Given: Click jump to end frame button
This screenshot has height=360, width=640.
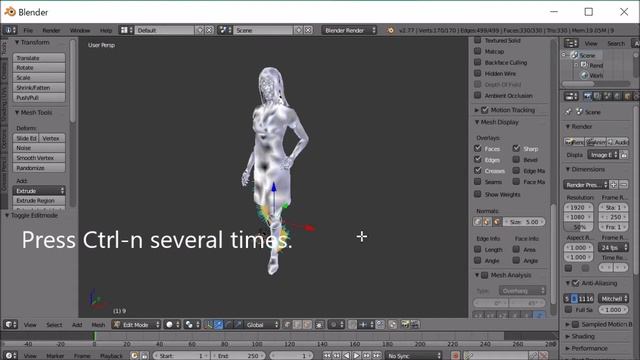Looking at the screenshot, I should tap(376, 355).
